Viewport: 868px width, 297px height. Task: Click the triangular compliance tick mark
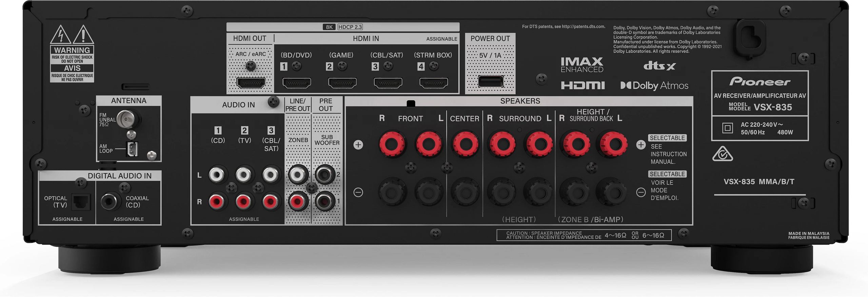[723, 154]
